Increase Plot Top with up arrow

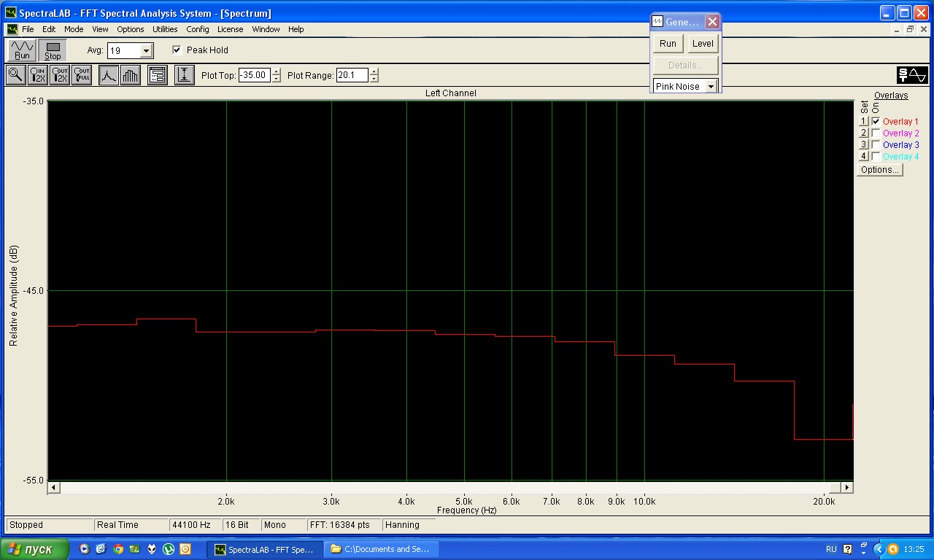(x=276, y=71)
